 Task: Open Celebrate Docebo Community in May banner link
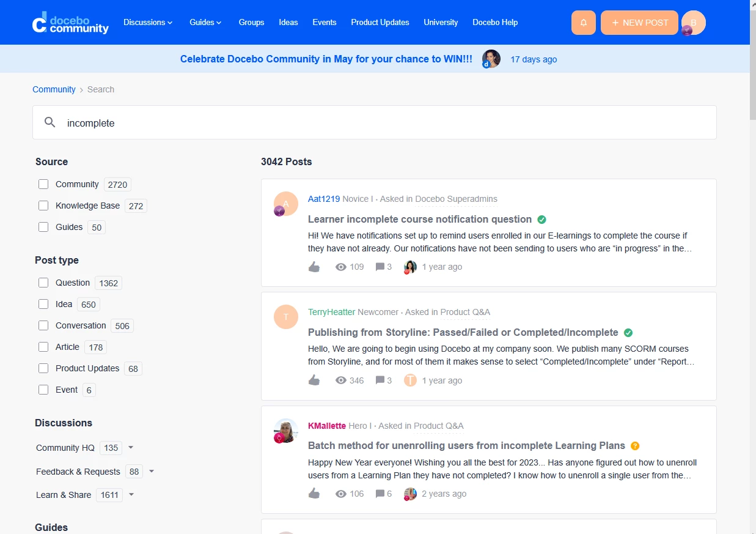coord(326,59)
